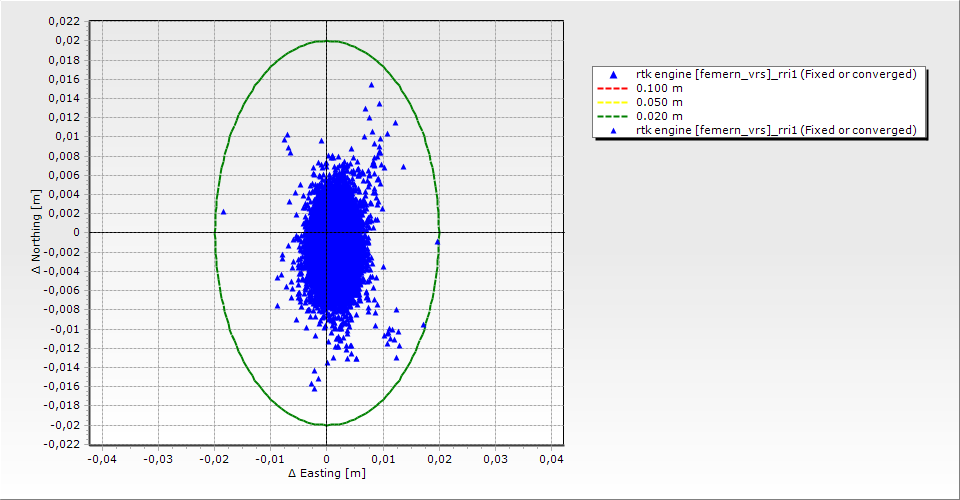Click the last rtk engine legend entry text

click(x=776, y=130)
